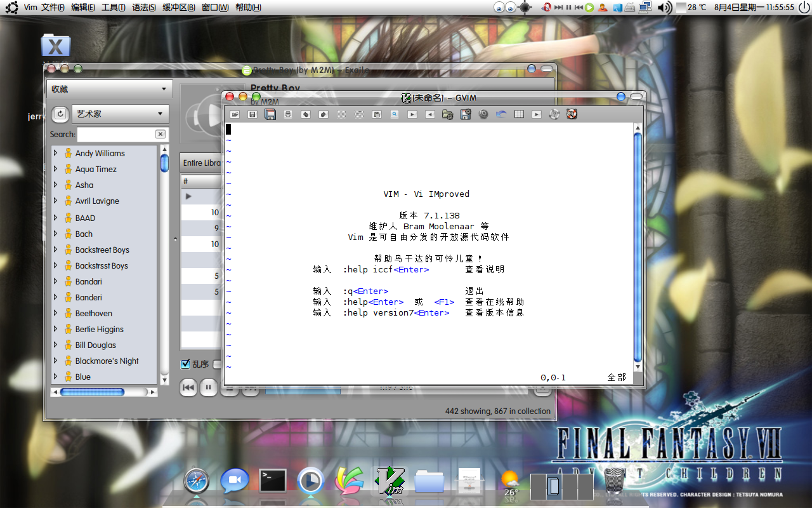Click Make blue arrow icon in GVIM
The height and width of the screenshot is (508, 812).
tap(501, 114)
